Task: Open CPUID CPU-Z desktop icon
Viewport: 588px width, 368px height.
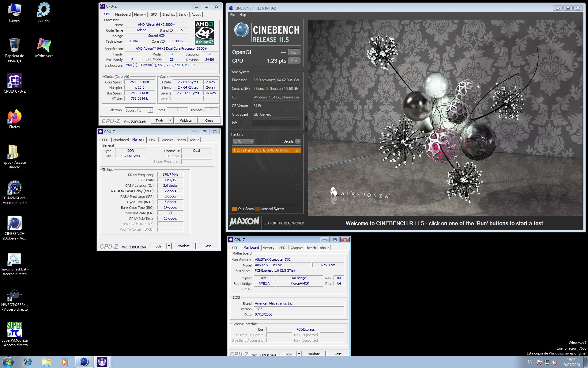Action: pyautogui.click(x=14, y=83)
